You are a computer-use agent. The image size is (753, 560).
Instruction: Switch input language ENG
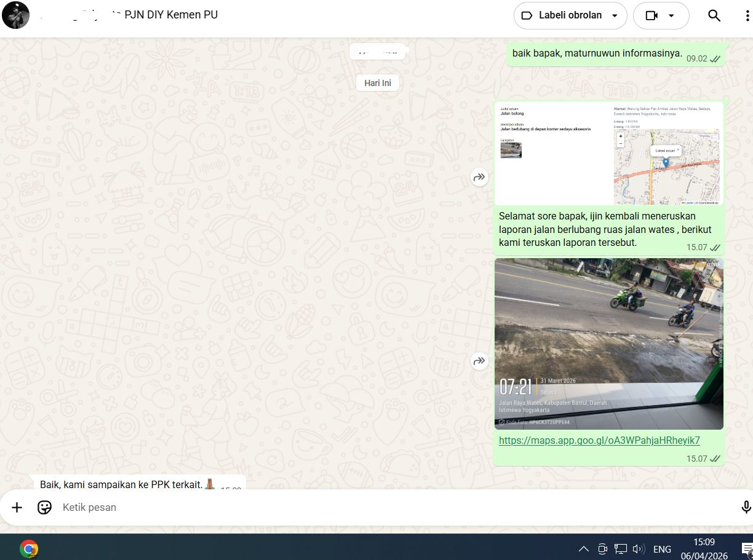tap(662, 549)
